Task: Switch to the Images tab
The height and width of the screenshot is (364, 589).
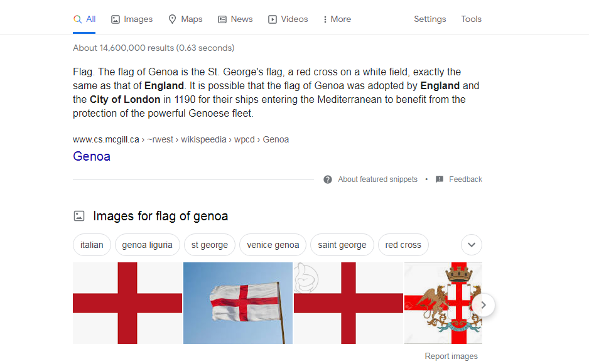Action: click(x=132, y=19)
